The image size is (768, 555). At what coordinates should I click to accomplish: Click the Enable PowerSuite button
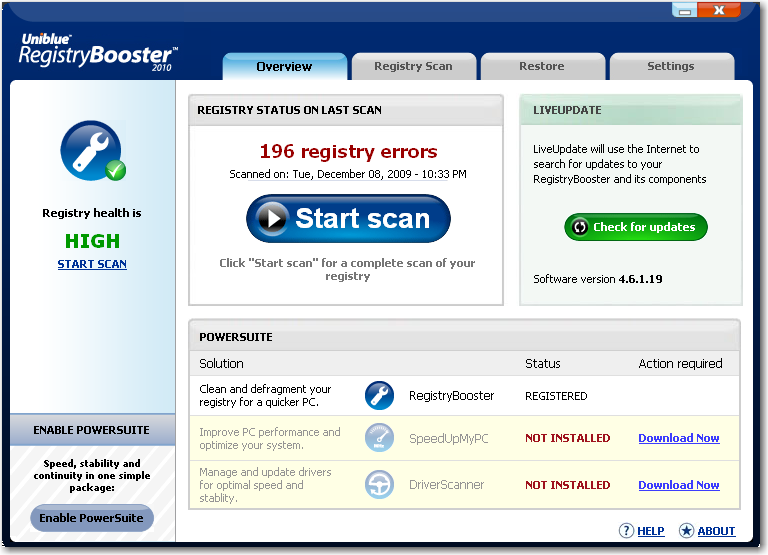point(92,518)
